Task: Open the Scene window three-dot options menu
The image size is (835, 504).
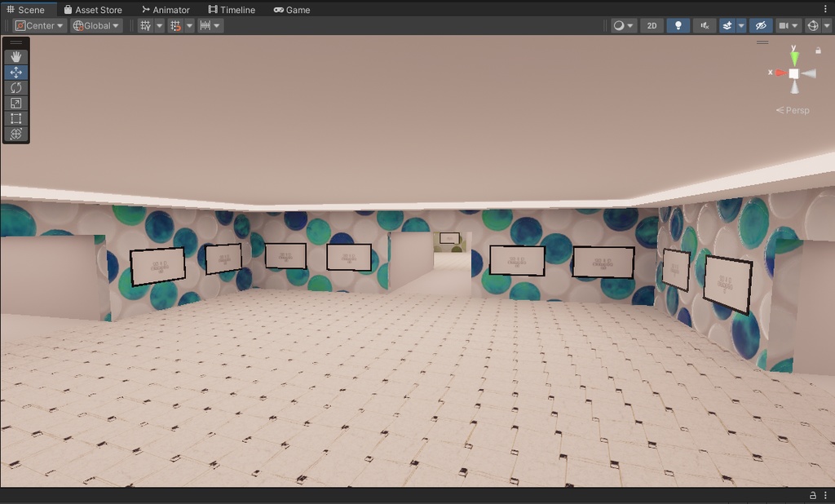Action: point(825,9)
